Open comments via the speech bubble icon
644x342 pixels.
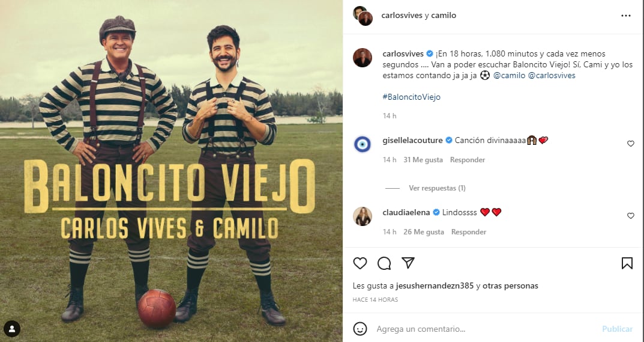point(384,263)
